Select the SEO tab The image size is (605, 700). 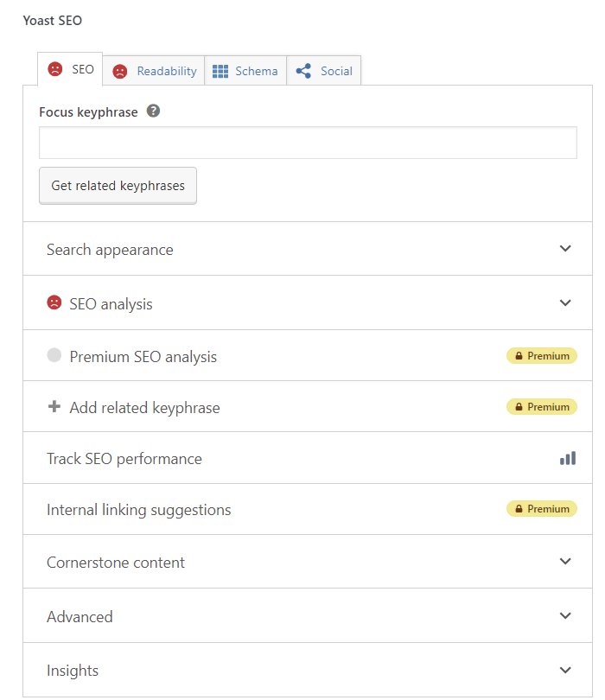click(x=71, y=69)
